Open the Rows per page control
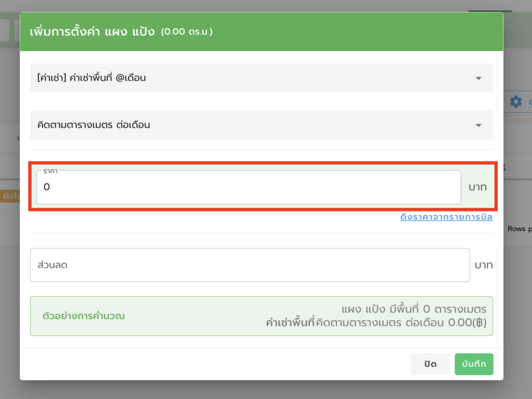 click(x=520, y=229)
